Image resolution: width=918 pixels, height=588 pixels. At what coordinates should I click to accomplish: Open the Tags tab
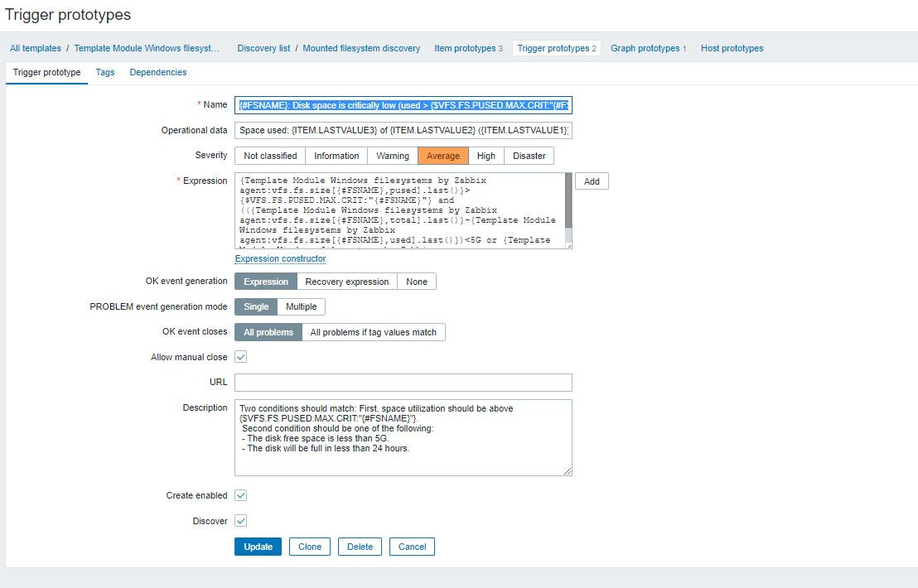click(x=105, y=72)
